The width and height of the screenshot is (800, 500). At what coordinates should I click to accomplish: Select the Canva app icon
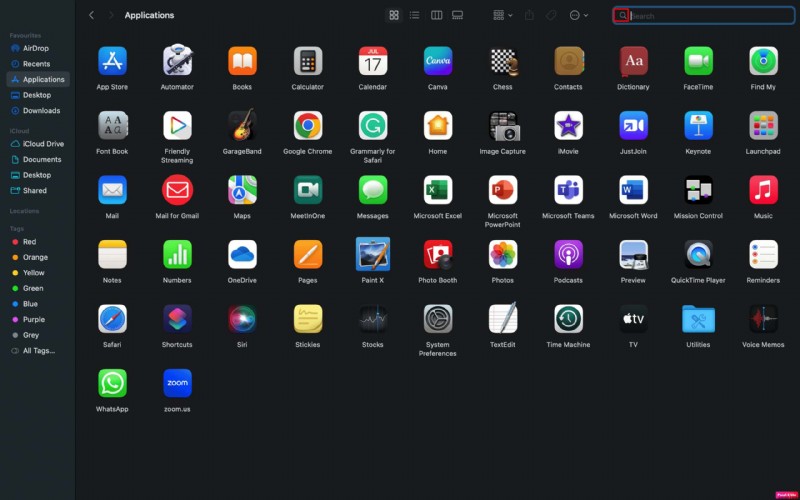[438, 61]
